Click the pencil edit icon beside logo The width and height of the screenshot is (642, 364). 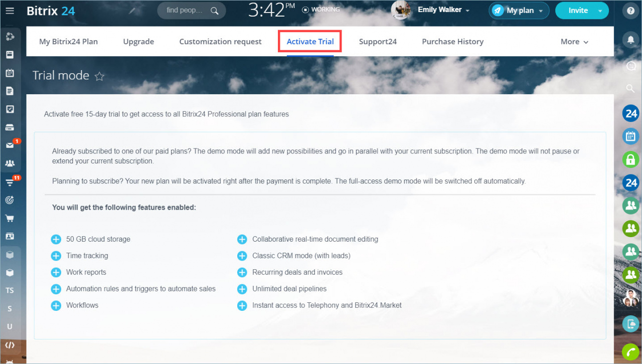pyautogui.click(x=132, y=11)
